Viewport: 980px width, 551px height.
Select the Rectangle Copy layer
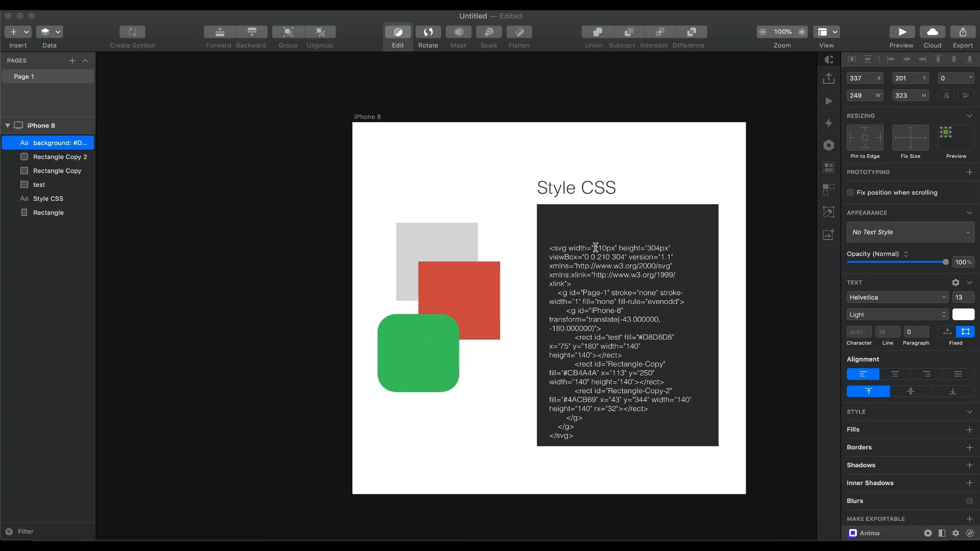click(x=48, y=171)
